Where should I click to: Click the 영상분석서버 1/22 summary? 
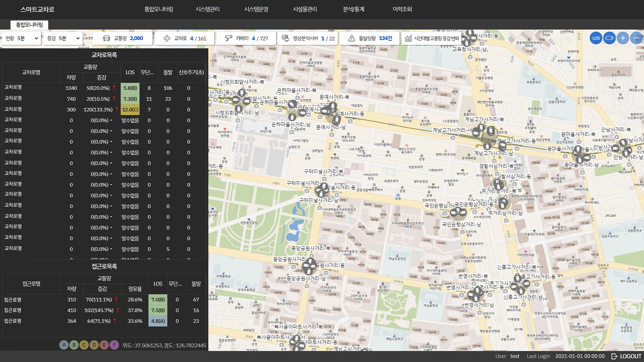[308, 38]
